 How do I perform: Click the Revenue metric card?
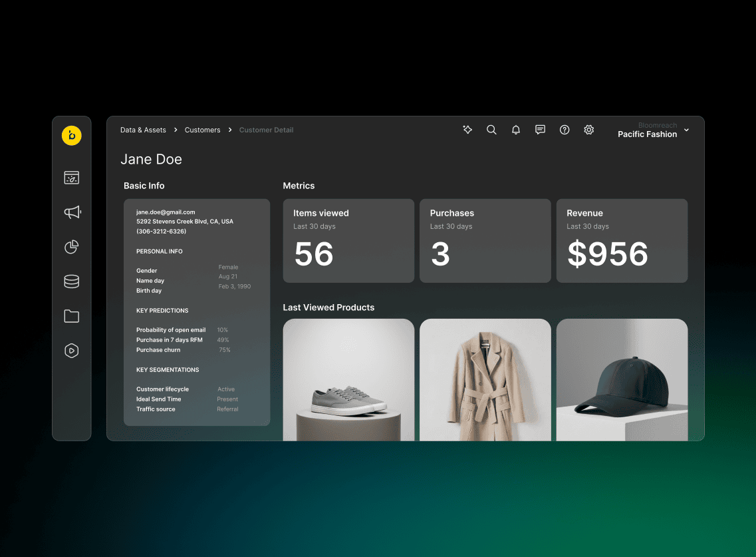click(622, 240)
